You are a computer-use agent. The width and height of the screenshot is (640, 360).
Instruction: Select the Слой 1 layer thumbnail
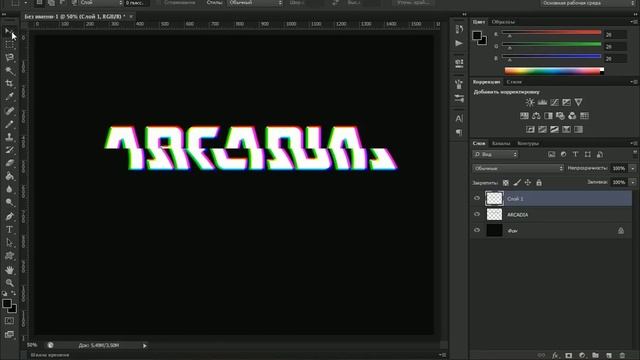494,198
